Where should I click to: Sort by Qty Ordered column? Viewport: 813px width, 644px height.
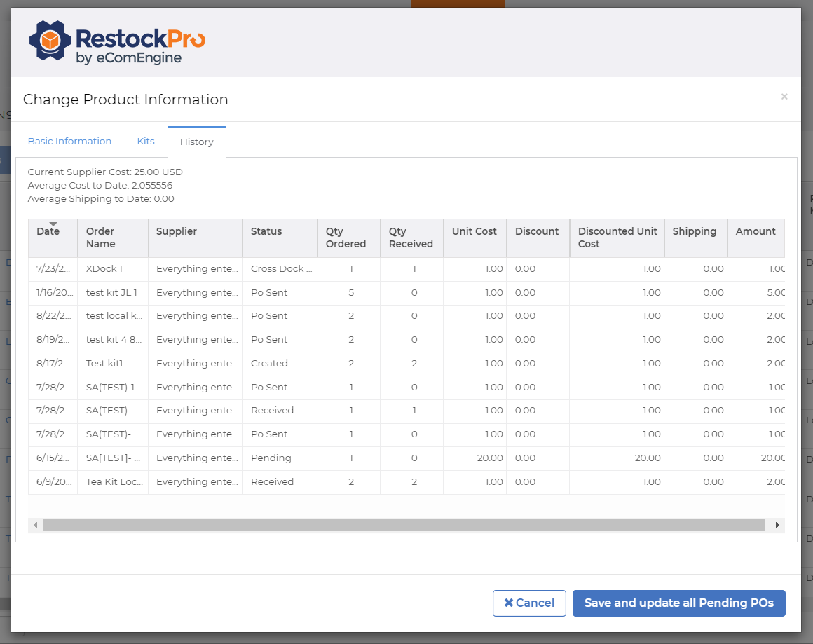346,238
